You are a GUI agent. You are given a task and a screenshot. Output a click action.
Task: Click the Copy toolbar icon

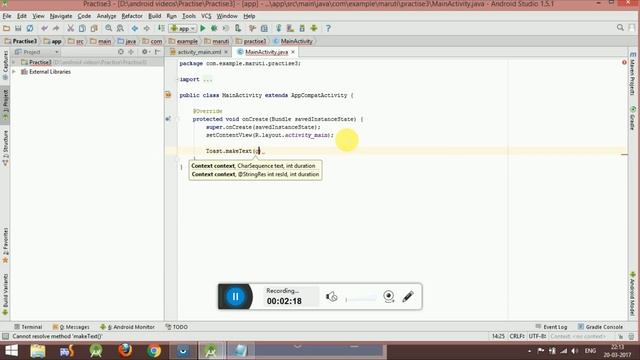tap(82, 28)
